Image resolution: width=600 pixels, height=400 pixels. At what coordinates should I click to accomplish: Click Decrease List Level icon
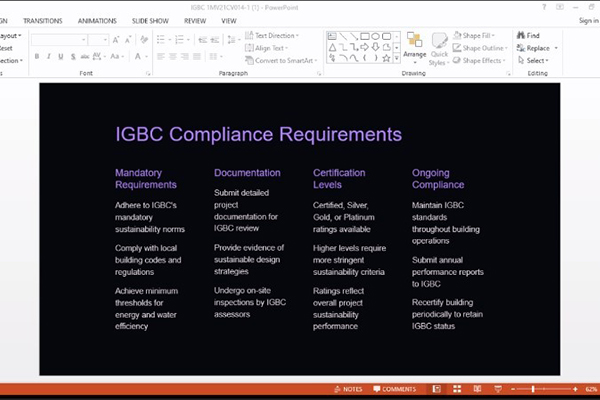pos(202,40)
